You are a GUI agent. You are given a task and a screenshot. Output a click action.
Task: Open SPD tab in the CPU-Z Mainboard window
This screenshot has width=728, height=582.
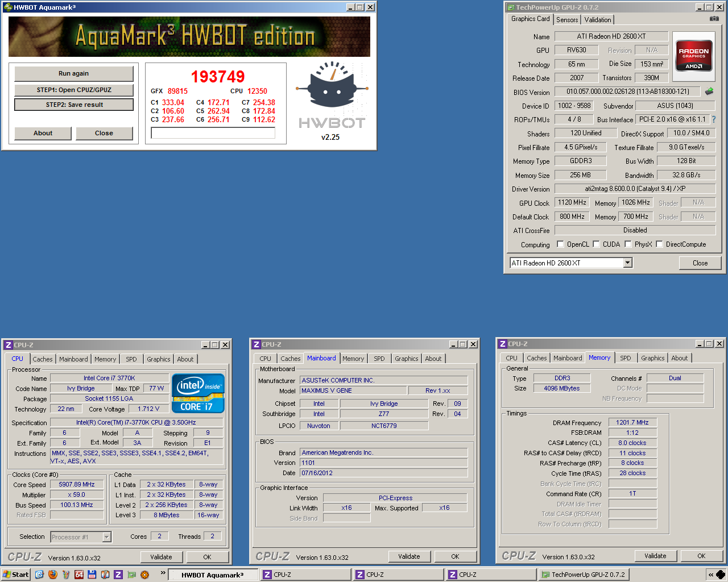coord(379,359)
